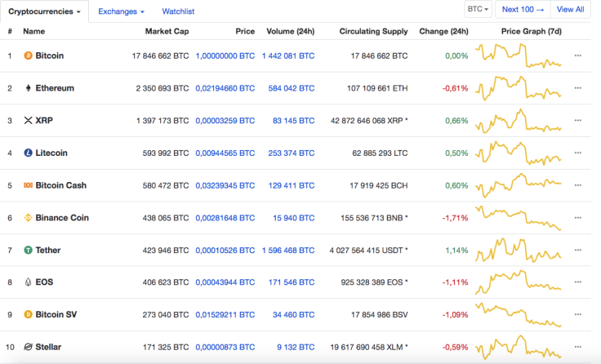The height and width of the screenshot is (364, 601).
Task: Open the more-options ellipsis for Binance Coin row
Action: 578,218
